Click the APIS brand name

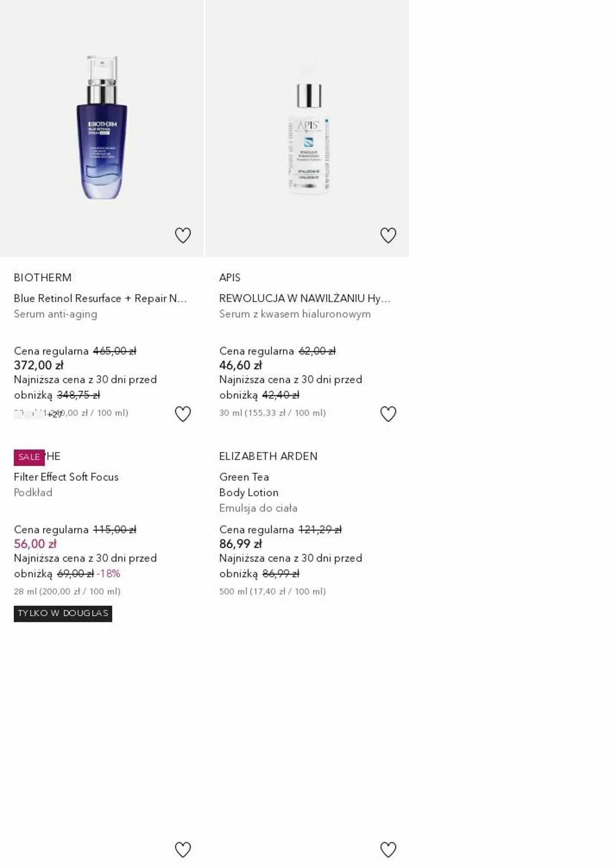point(230,278)
